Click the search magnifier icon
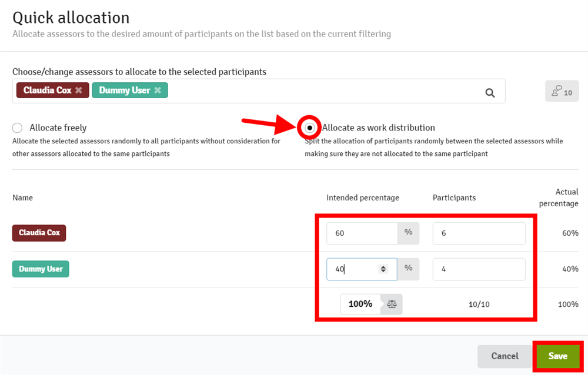This screenshot has width=588, height=375. pos(490,92)
